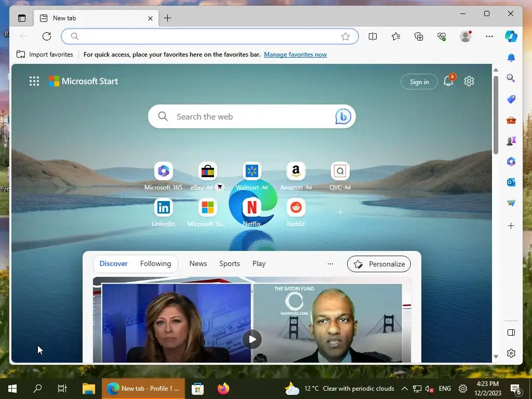The image size is (532, 399).
Task: Open Microsoft 365 quick link
Action: (x=163, y=176)
